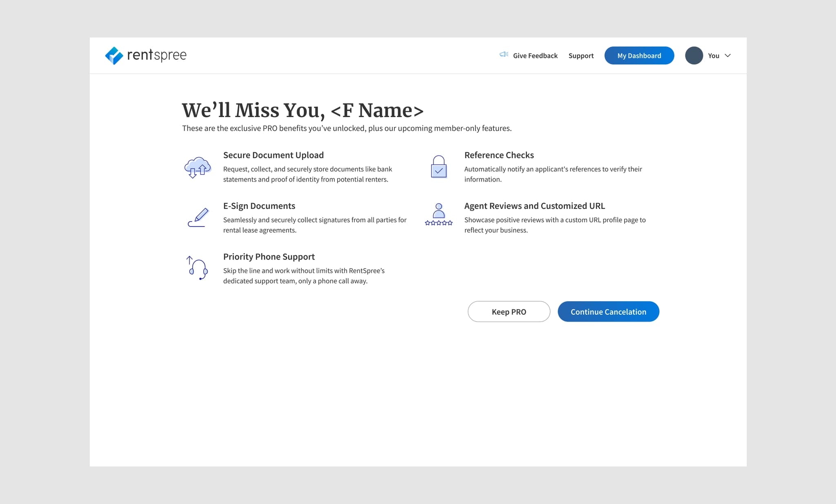Expand the You account dropdown chevron
The width and height of the screenshot is (836, 504).
(x=727, y=56)
